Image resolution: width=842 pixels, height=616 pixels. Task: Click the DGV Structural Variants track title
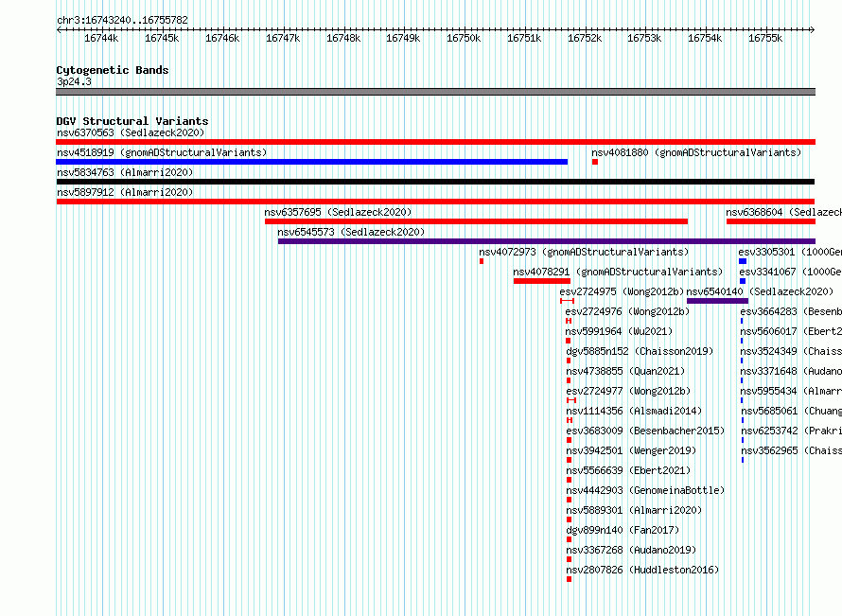click(132, 121)
